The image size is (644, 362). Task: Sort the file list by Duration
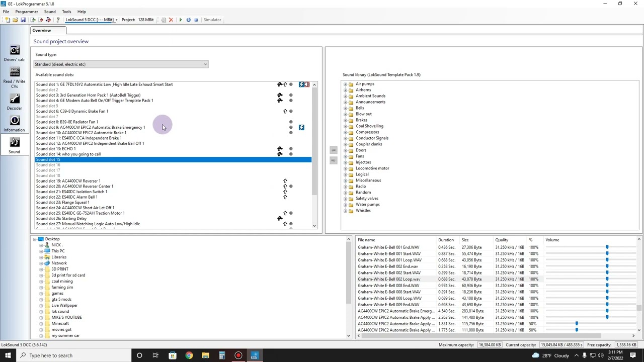click(448, 240)
